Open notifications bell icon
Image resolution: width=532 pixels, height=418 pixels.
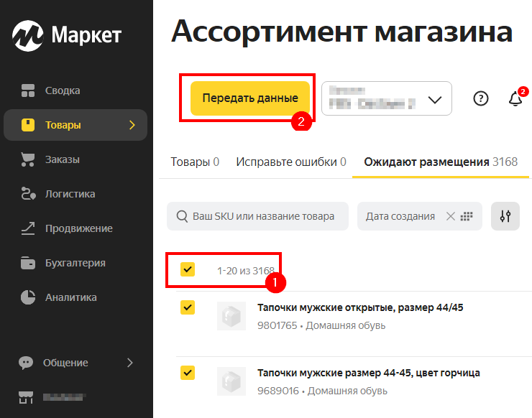click(515, 99)
